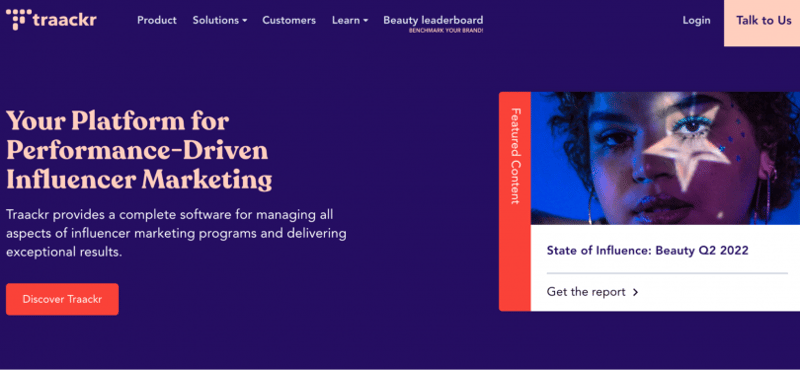Screen dimensions: 800x370
Task: Open the Solutions dropdown caret
Action: [x=245, y=21]
